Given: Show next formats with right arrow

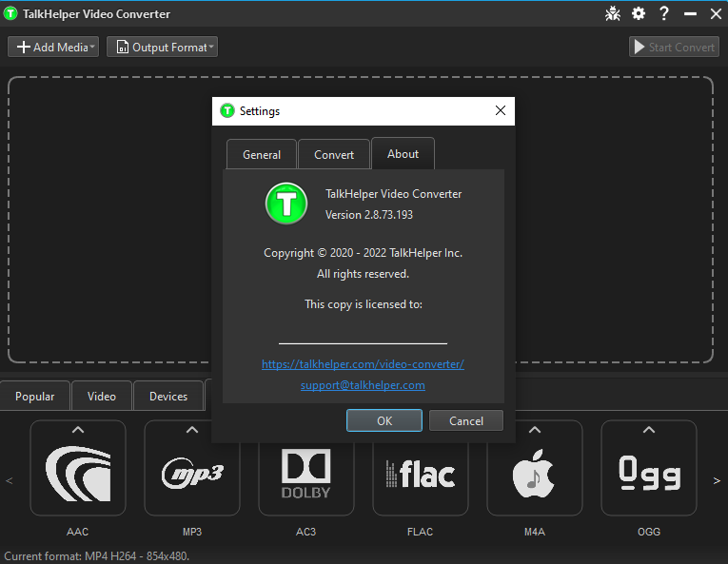Looking at the screenshot, I should (717, 480).
